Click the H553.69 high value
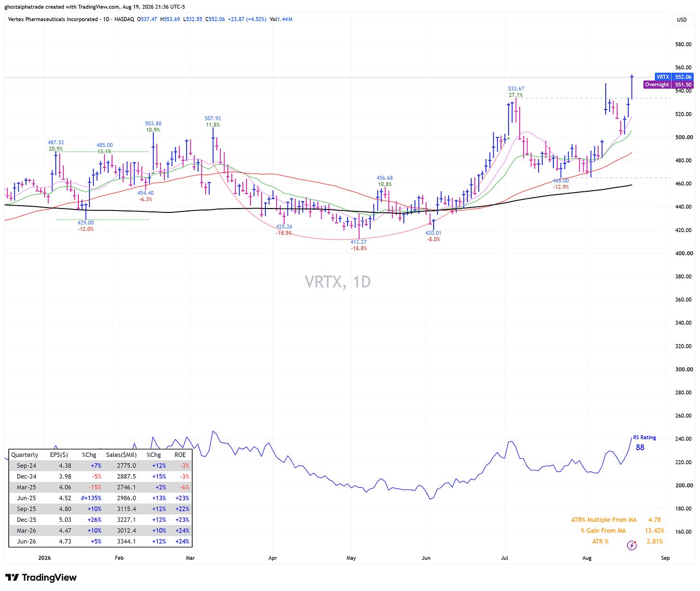The height and width of the screenshot is (591, 700). 170,19
